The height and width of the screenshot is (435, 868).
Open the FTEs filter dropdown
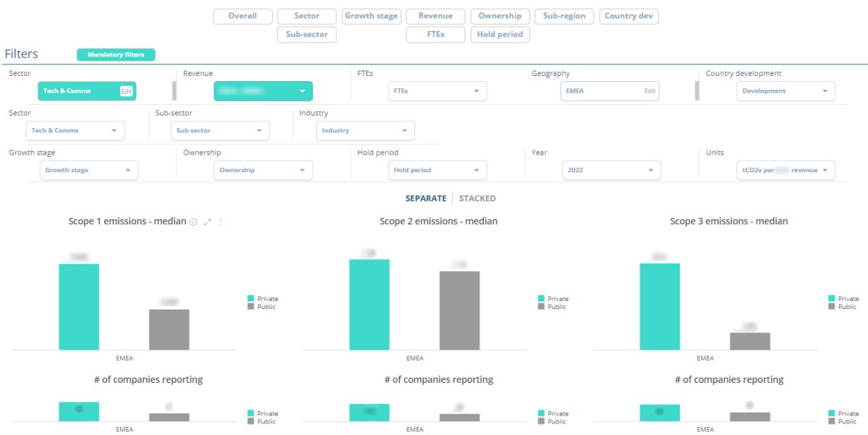click(x=437, y=91)
